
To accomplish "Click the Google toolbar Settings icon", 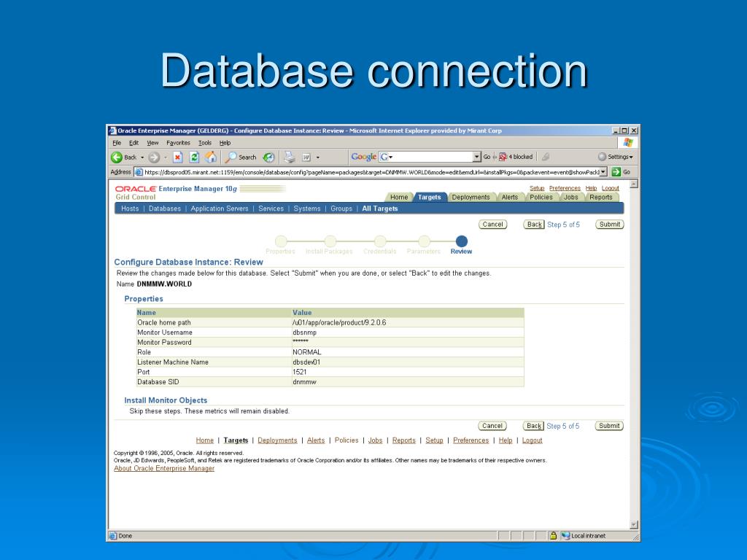I will tap(602, 157).
